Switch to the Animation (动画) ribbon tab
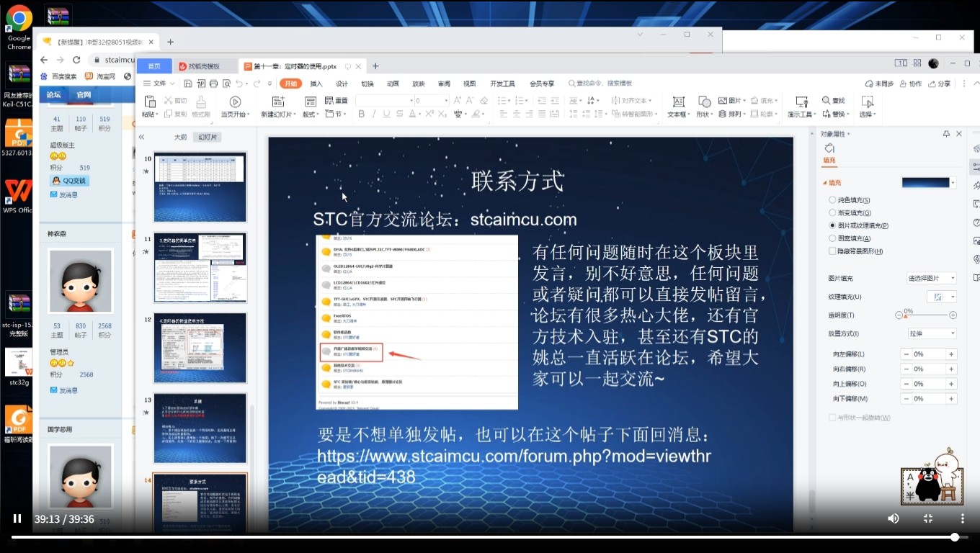 pos(393,84)
